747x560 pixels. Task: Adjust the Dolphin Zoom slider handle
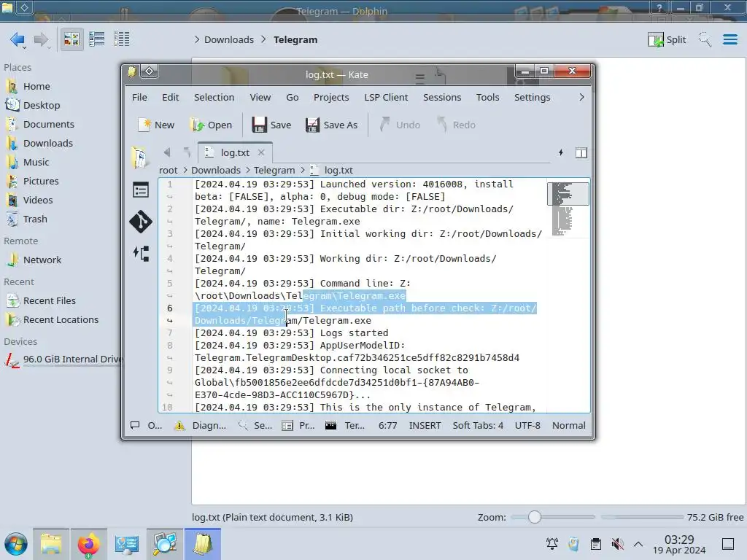[535, 517]
